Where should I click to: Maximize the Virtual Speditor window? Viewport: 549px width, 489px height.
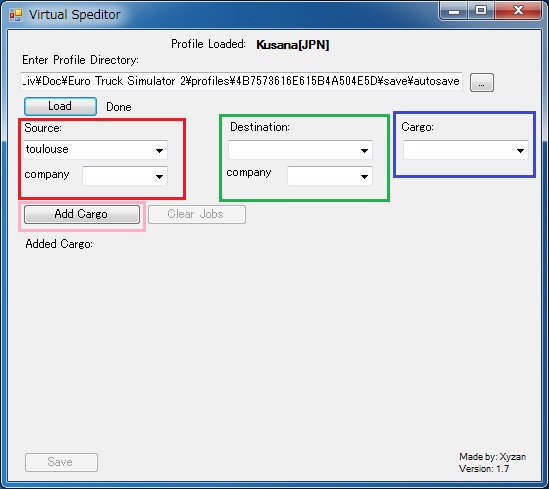pos(481,11)
